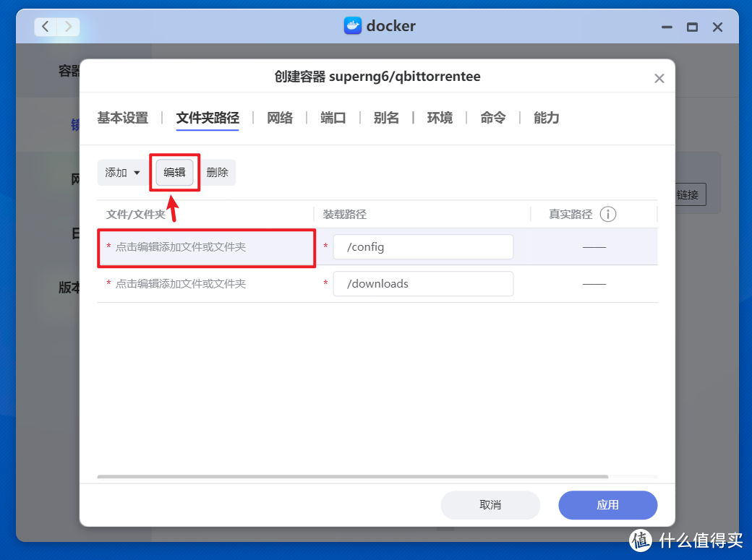Go to the 环境 tab
Viewport: 752px width, 560px height.
440,118
